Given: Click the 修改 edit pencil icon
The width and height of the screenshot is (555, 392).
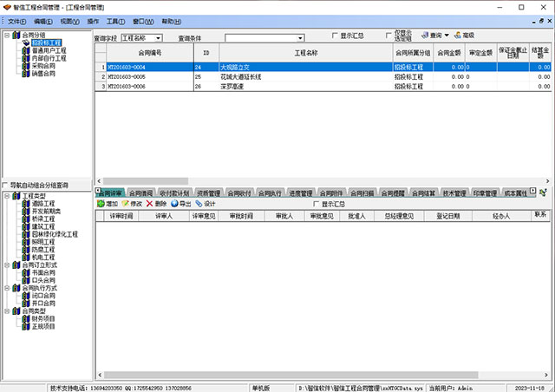Looking at the screenshot, I should [x=125, y=204].
